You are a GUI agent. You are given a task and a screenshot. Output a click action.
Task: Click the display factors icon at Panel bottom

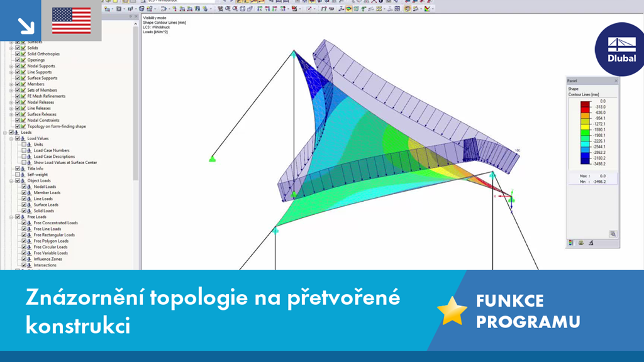[591, 243]
